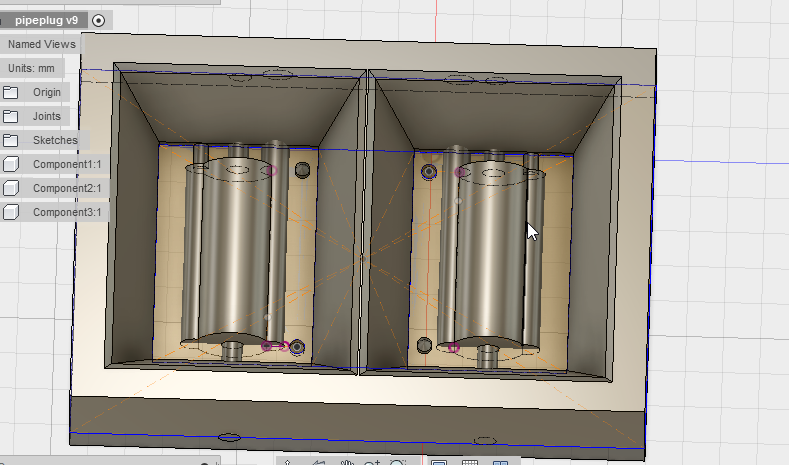Screen dimensions: 789x465
Task: Click the Component2:1 component icon
Action: (11, 188)
